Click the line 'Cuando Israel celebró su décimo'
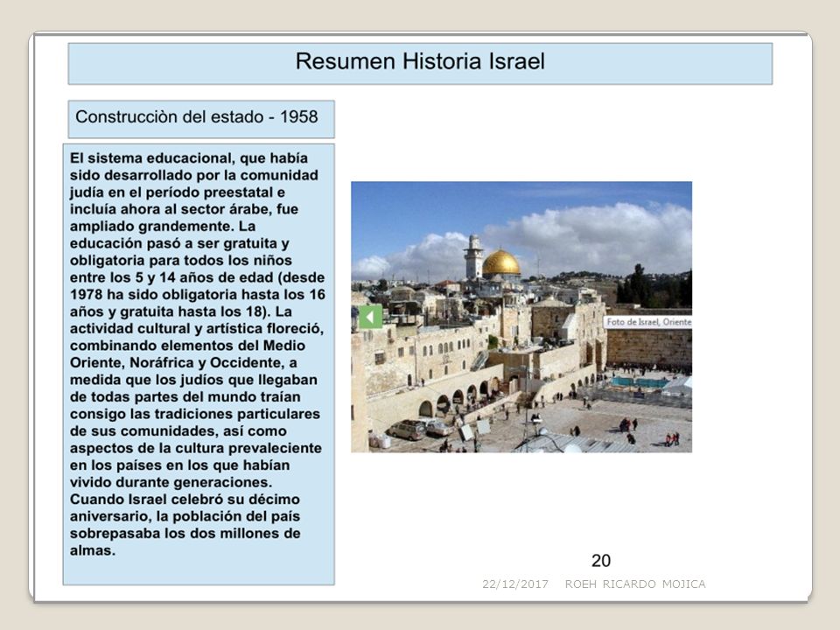840x630 pixels. tap(185, 500)
